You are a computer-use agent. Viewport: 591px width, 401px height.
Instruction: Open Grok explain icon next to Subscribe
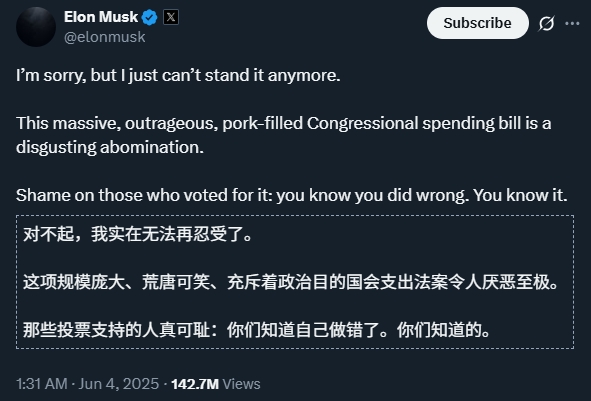546,24
